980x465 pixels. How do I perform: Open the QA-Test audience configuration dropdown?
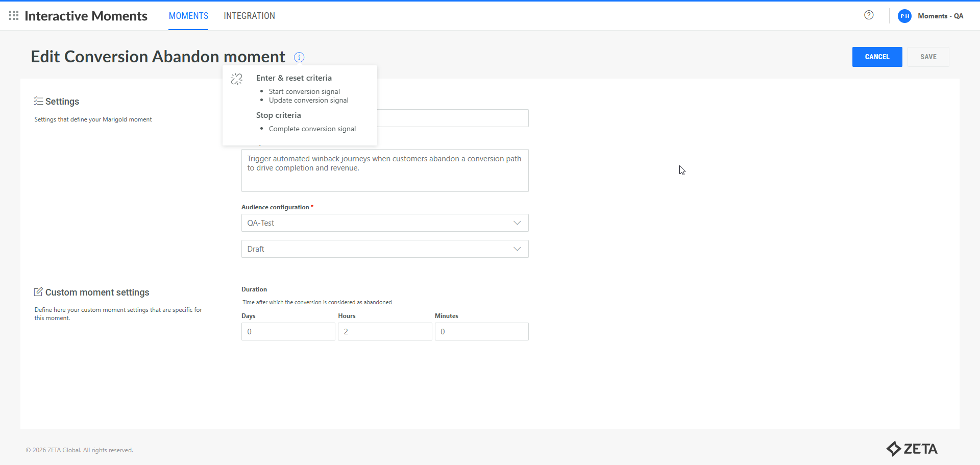click(384, 223)
